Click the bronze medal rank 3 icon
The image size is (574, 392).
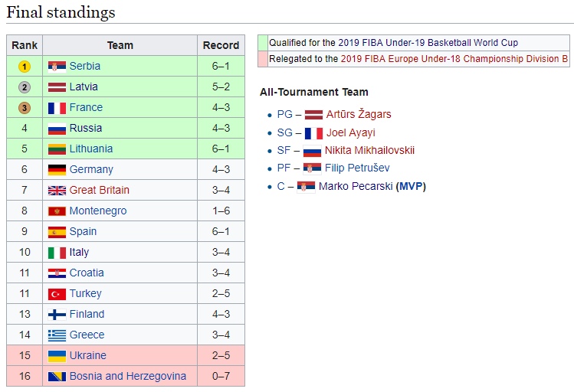25,108
